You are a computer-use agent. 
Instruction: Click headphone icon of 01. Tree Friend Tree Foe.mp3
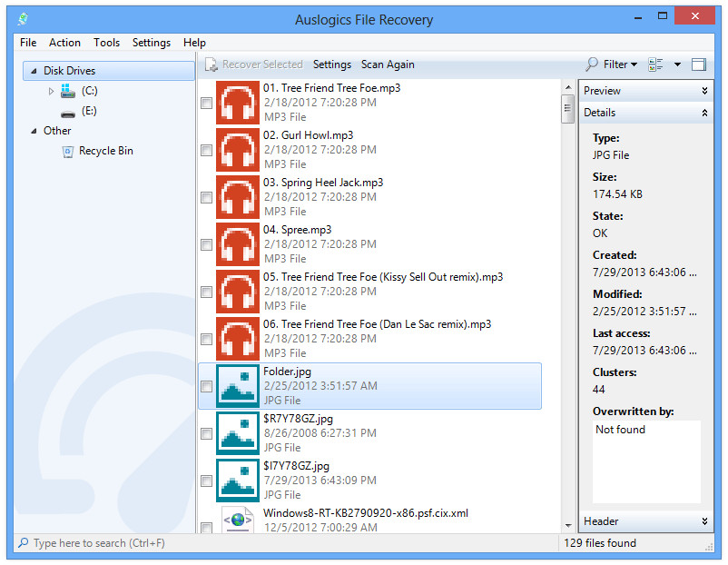click(x=237, y=103)
